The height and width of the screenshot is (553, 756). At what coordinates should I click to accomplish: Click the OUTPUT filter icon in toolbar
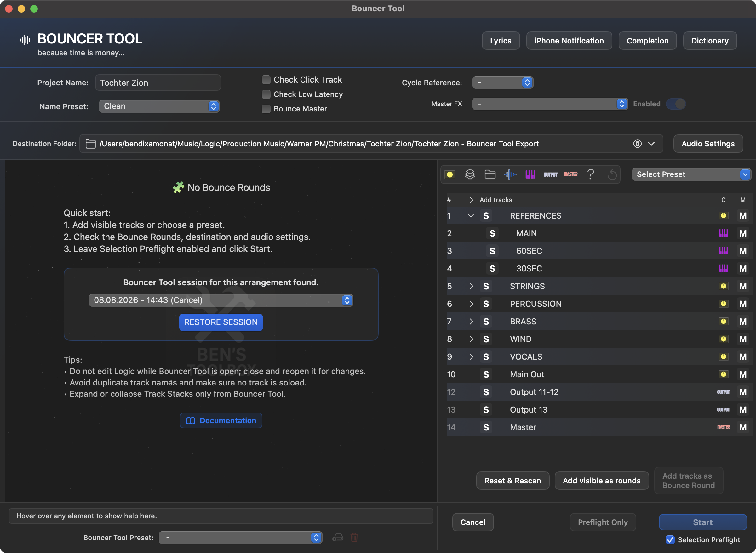tap(550, 174)
